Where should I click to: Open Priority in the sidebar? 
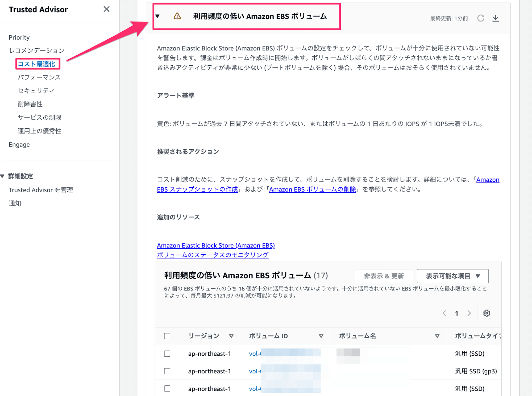point(19,37)
